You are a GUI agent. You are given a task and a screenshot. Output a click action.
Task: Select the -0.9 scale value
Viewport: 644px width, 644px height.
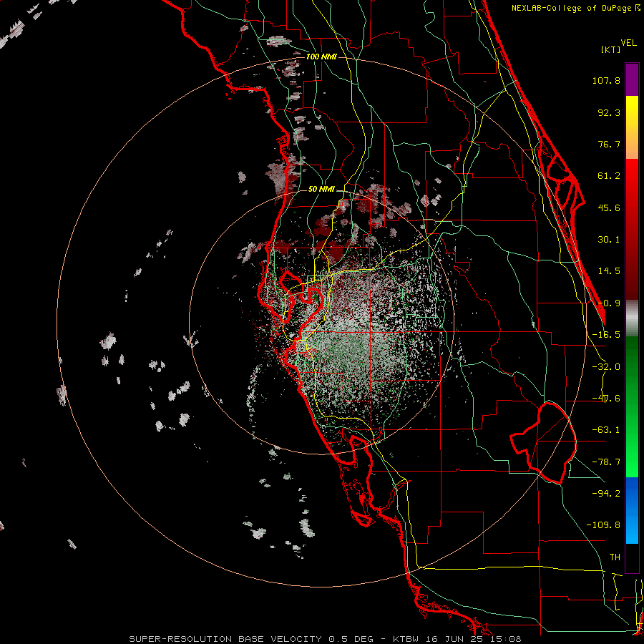coord(609,303)
